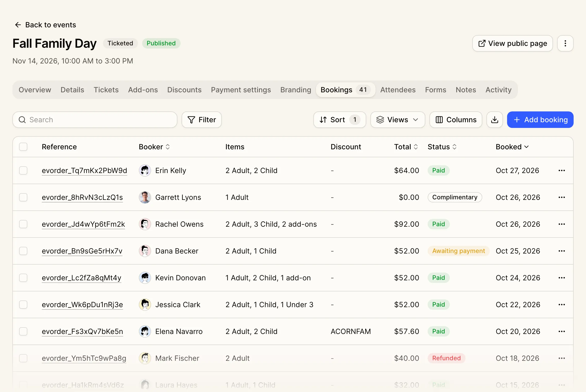Click Rachel Owens' avatar
The height and width of the screenshot is (392, 586).
pos(145,224)
